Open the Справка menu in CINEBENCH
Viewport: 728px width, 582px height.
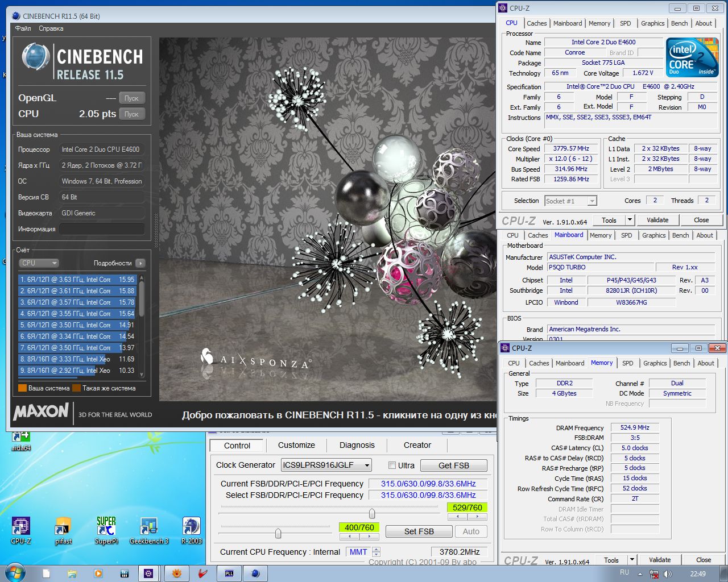click(51, 28)
